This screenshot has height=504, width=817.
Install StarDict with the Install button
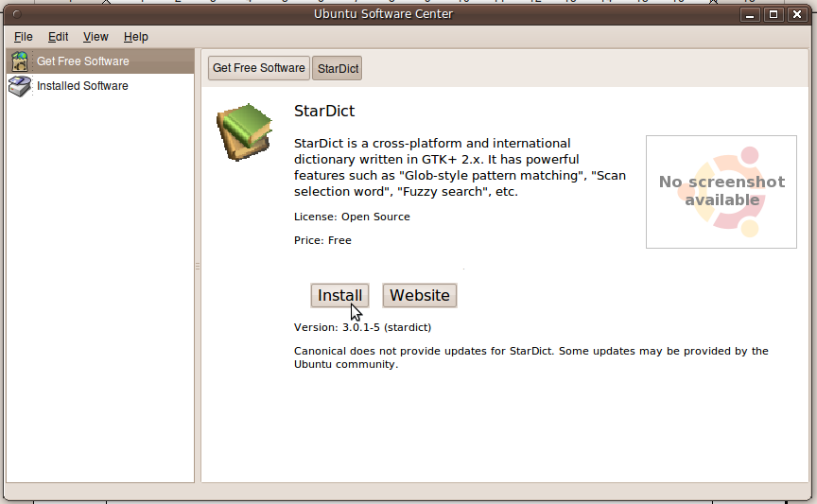point(339,296)
